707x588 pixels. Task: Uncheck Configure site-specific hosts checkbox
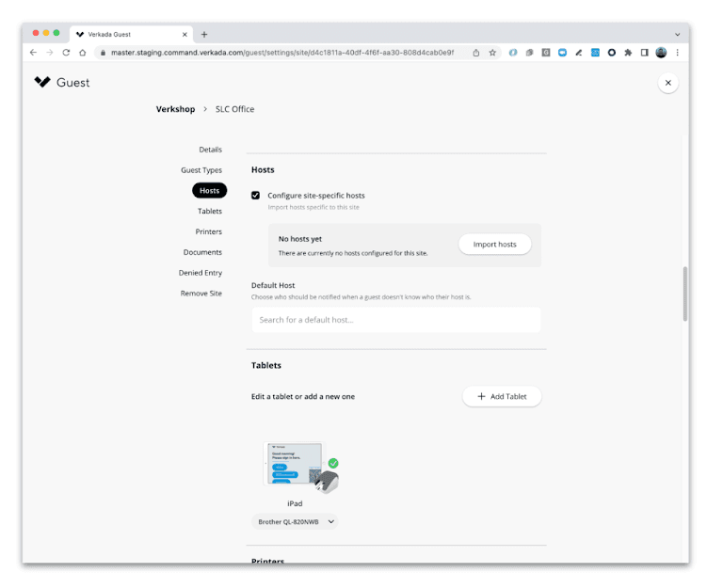click(256, 195)
